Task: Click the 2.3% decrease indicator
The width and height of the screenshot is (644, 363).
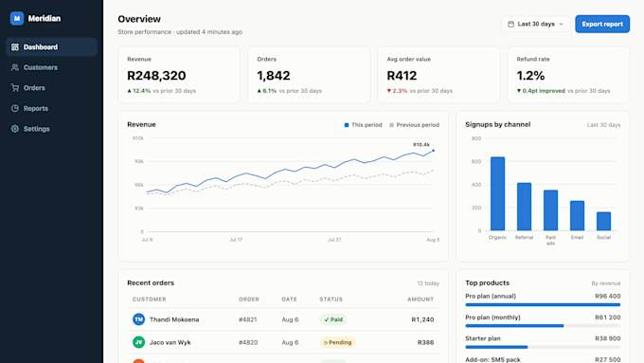Action: coord(397,91)
